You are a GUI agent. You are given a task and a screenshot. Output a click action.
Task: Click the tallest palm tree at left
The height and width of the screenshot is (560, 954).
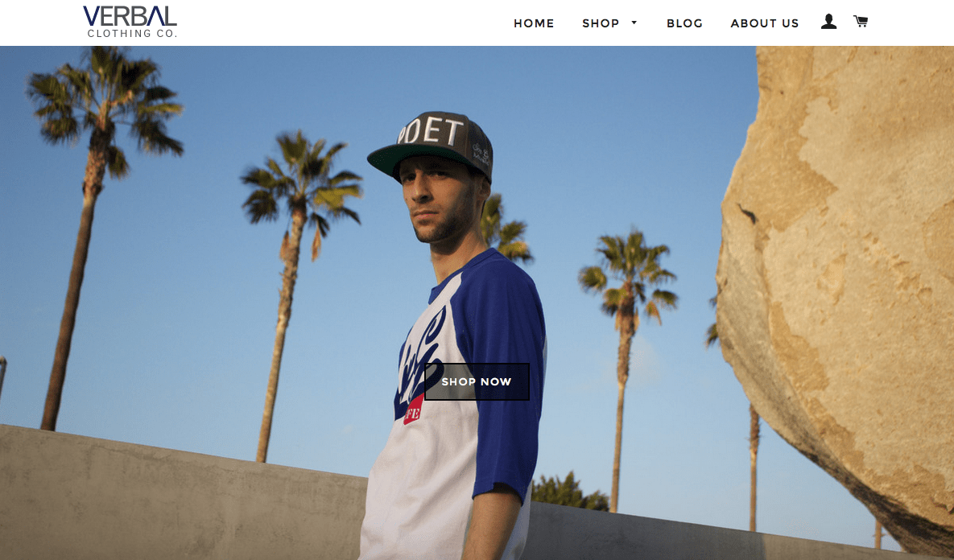[x=97, y=237]
